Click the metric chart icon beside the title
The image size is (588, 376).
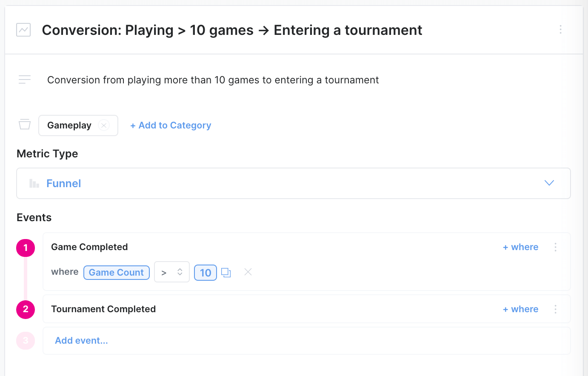pyautogui.click(x=23, y=30)
